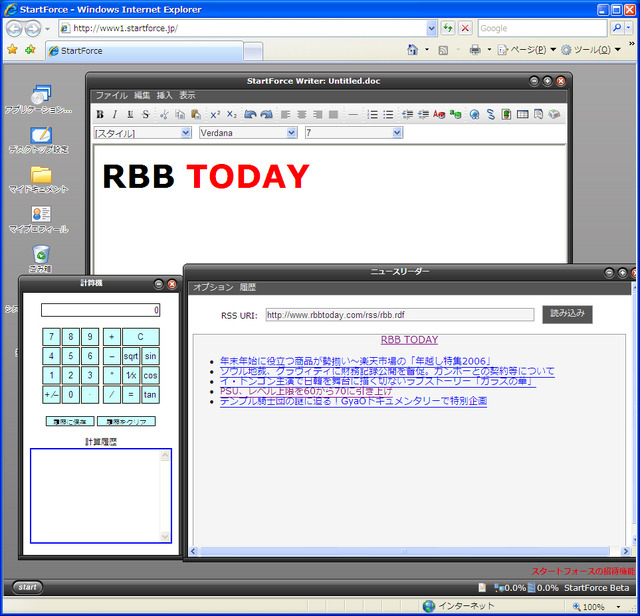Click the undo arrow in Writer toolbar
The width and height of the screenshot is (640, 616).
tap(250, 115)
